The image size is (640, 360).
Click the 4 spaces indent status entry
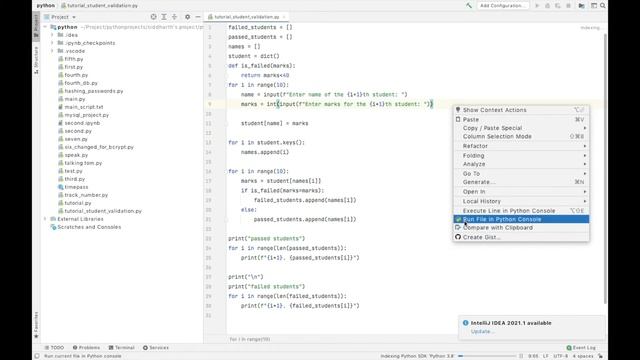(x=583, y=356)
